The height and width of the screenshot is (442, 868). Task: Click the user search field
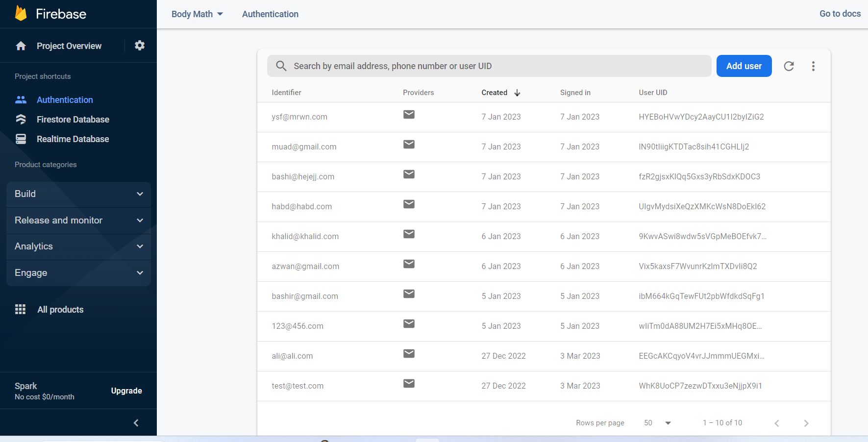(489, 66)
